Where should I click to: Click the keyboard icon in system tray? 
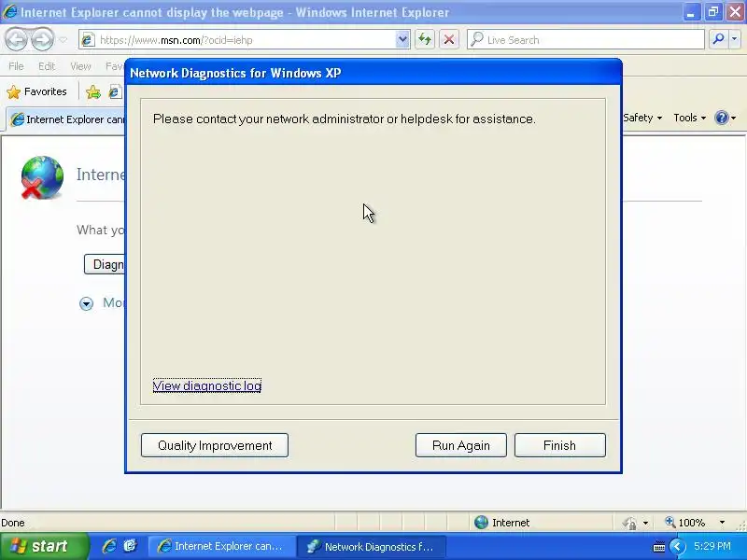658,547
